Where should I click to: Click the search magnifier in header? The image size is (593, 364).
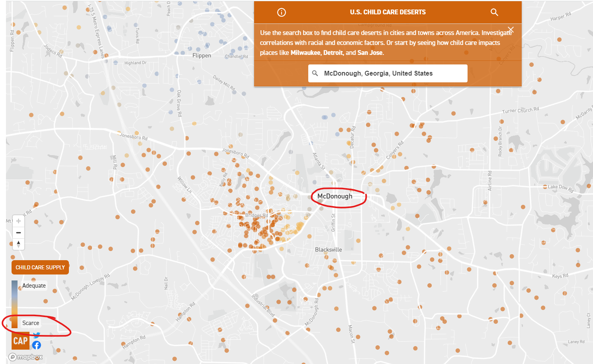(x=494, y=12)
